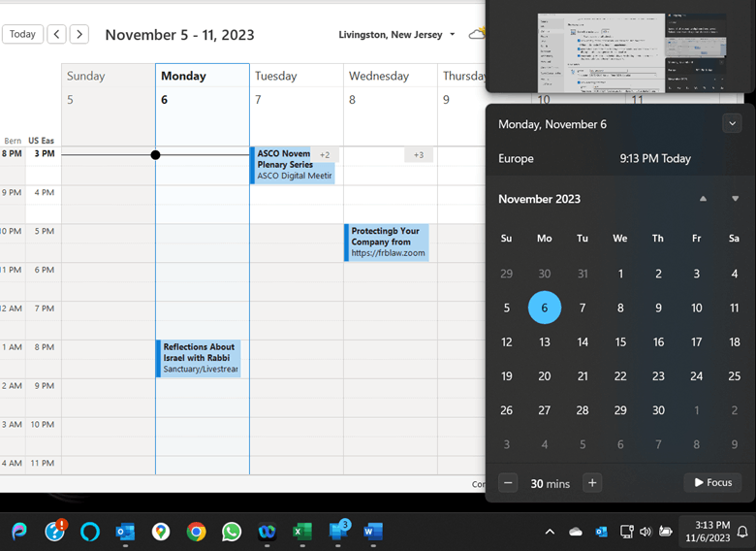Open Excel from taskbar
Viewport: 756px width, 551px height.
coord(302,532)
